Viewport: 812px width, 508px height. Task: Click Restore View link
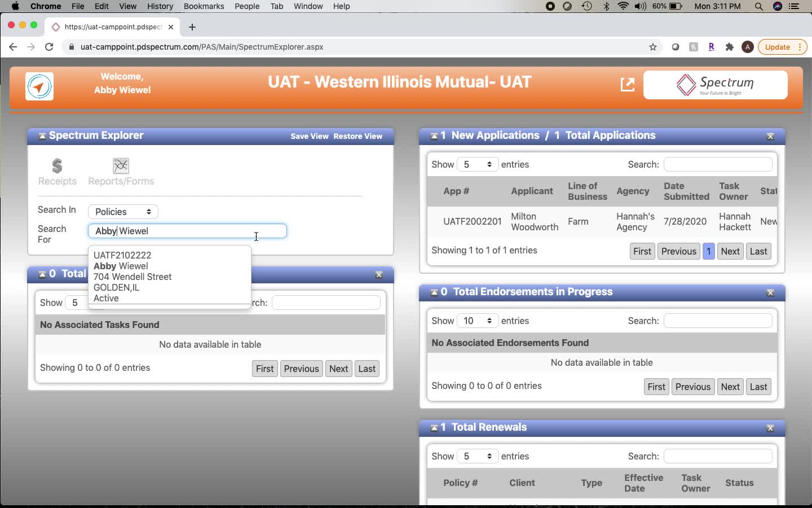[x=358, y=136]
